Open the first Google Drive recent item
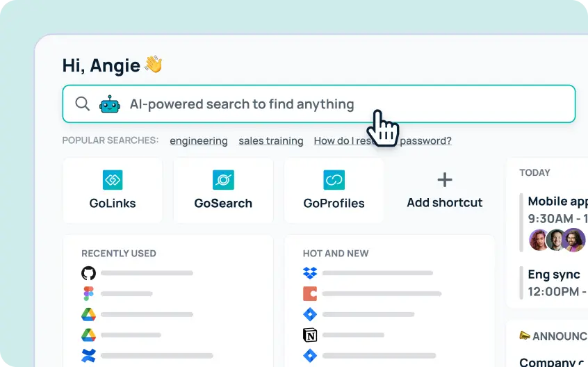588x367 pixels. [137, 314]
